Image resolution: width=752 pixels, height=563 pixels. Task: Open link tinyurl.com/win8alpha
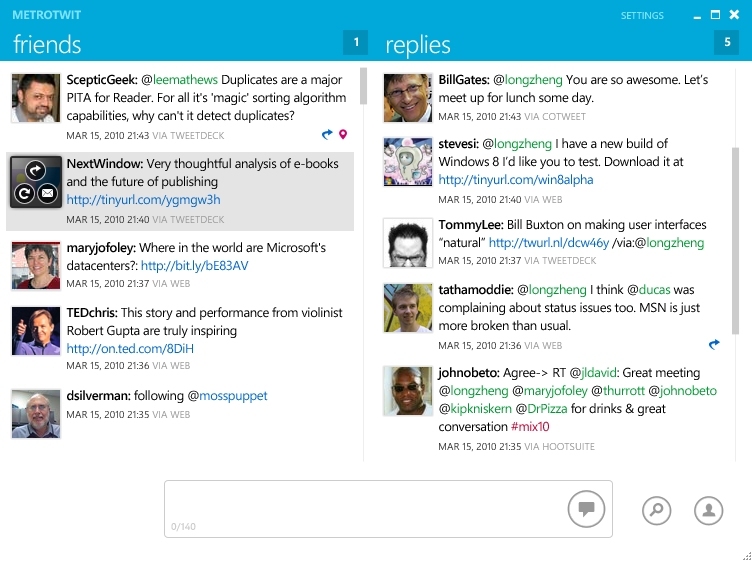point(516,180)
